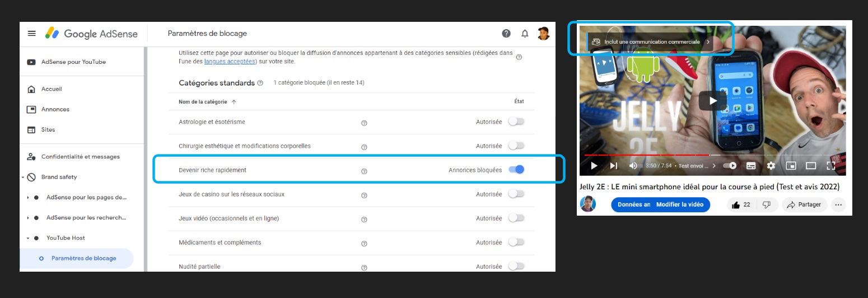Image resolution: width=868 pixels, height=298 pixels.
Task: Open Sites in the sidebar
Action: (48, 129)
